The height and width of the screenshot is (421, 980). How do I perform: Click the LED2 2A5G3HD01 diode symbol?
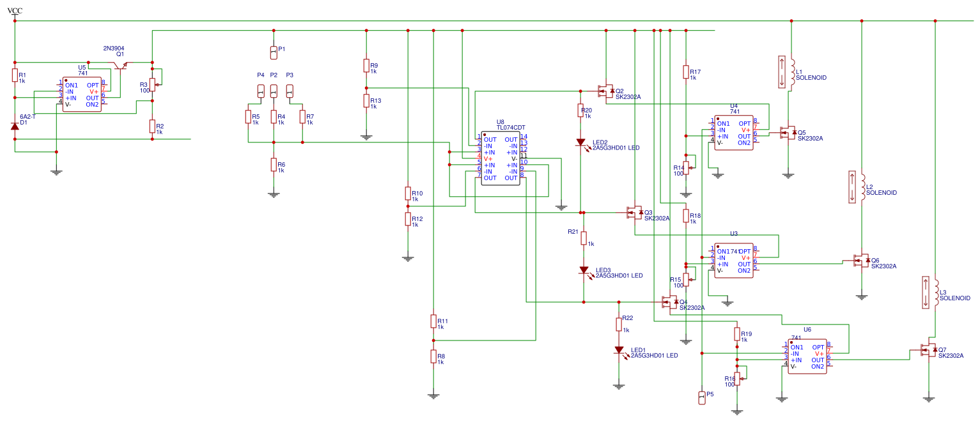click(582, 143)
